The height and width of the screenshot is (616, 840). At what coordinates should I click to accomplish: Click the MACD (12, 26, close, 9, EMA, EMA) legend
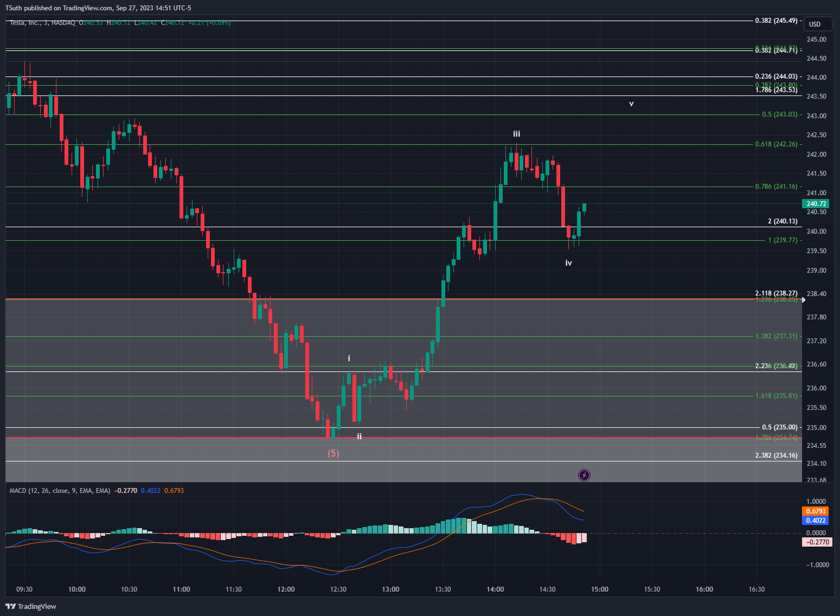point(60,491)
